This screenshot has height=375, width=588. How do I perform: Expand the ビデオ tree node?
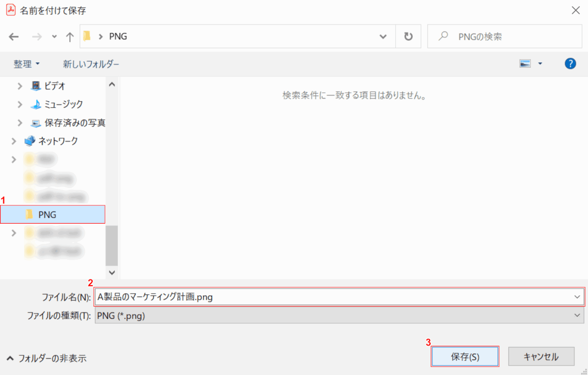click(20, 86)
